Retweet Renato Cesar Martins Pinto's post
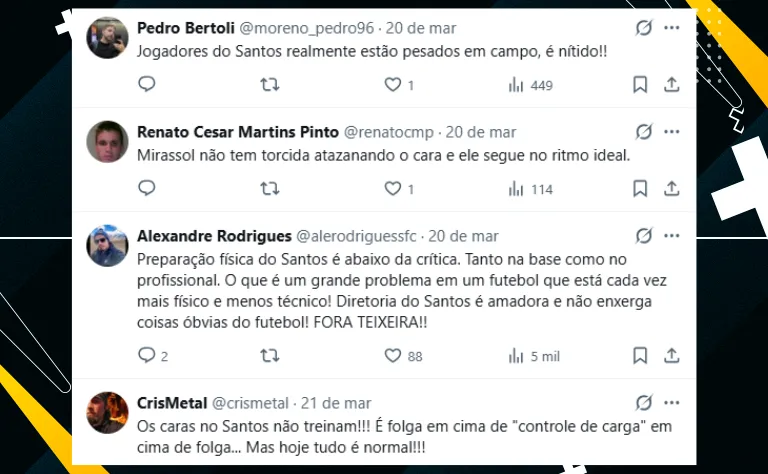 point(270,189)
